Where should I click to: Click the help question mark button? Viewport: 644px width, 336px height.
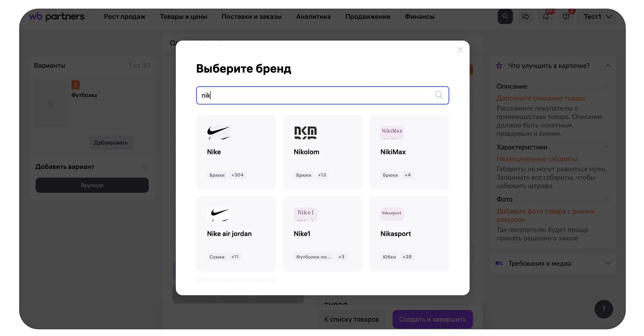click(603, 309)
